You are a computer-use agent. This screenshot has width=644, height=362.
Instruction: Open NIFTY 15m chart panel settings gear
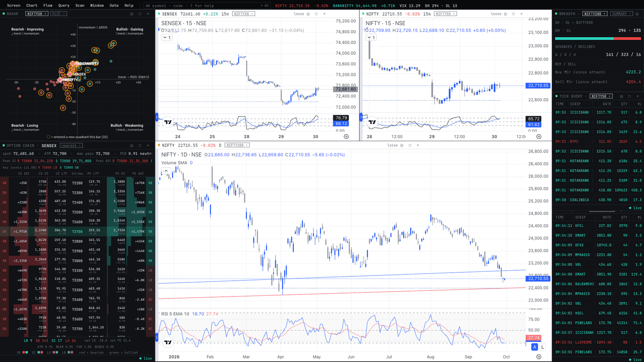506,14
